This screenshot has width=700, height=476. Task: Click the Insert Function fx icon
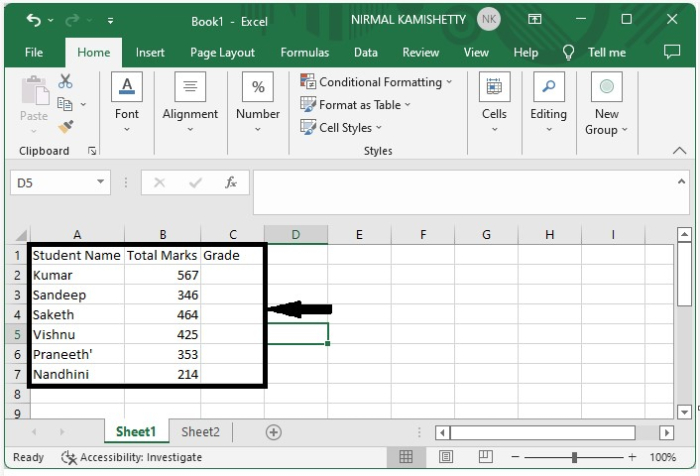click(231, 182)
